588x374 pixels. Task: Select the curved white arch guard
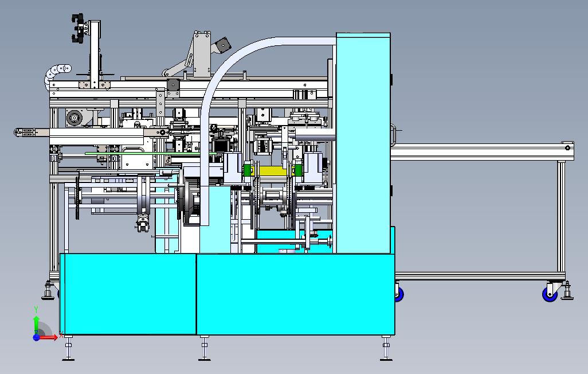(x=240, y=112)
